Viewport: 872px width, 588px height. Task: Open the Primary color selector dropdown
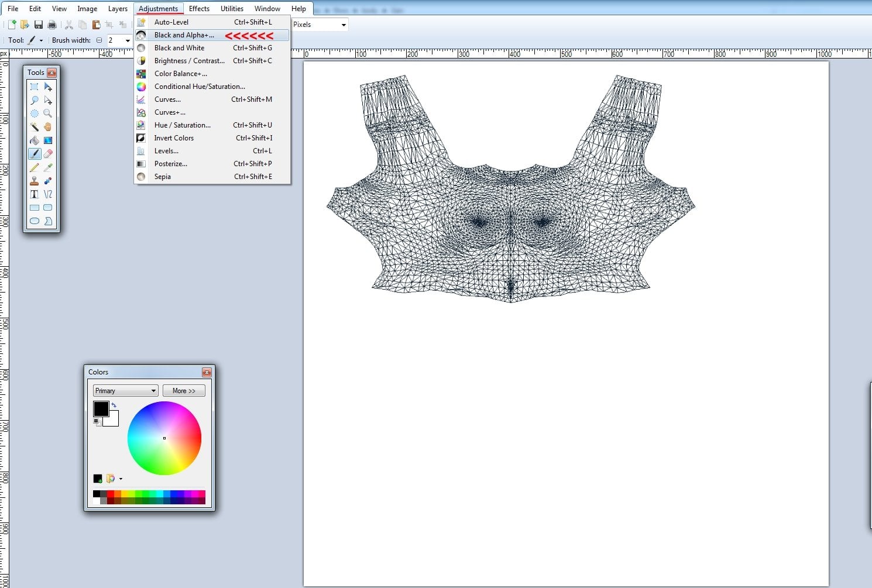(125, 390)
